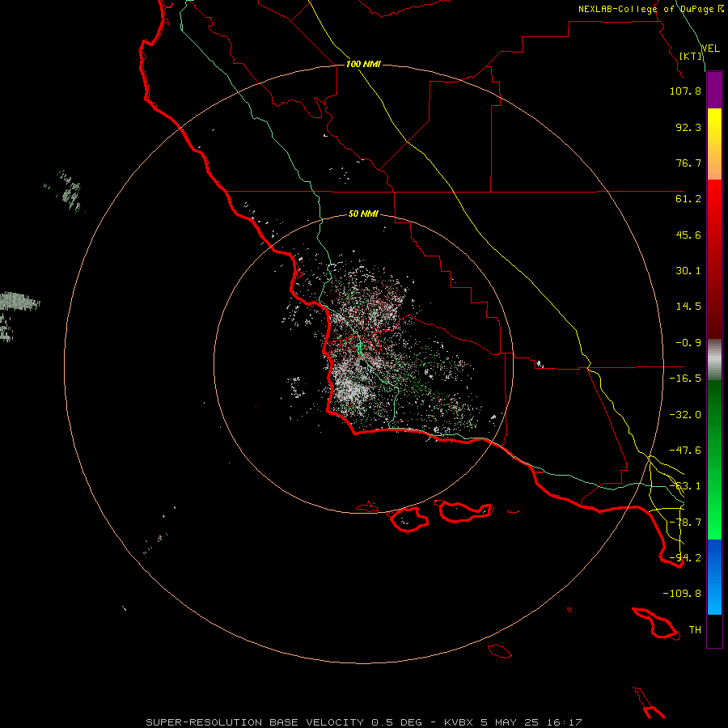Select the 61.2 velocity scale value
The height and width of the screenshot is (728, 728).
tap(688, 199)
